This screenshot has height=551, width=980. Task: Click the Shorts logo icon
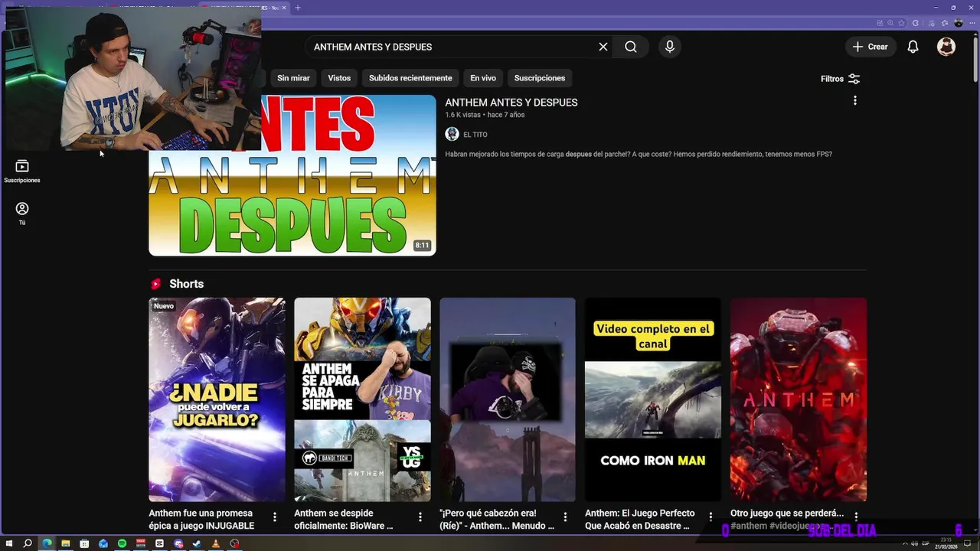(x=156, y=284)
